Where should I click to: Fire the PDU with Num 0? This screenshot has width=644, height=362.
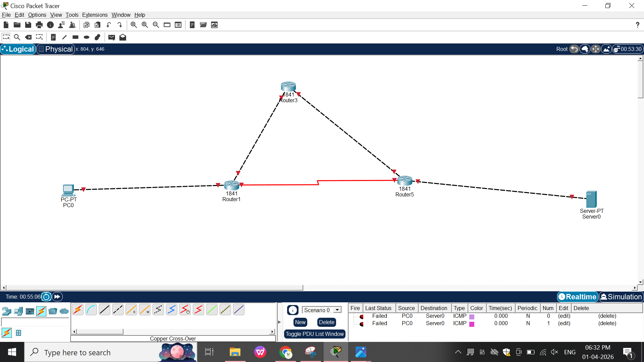pos(362,316)
